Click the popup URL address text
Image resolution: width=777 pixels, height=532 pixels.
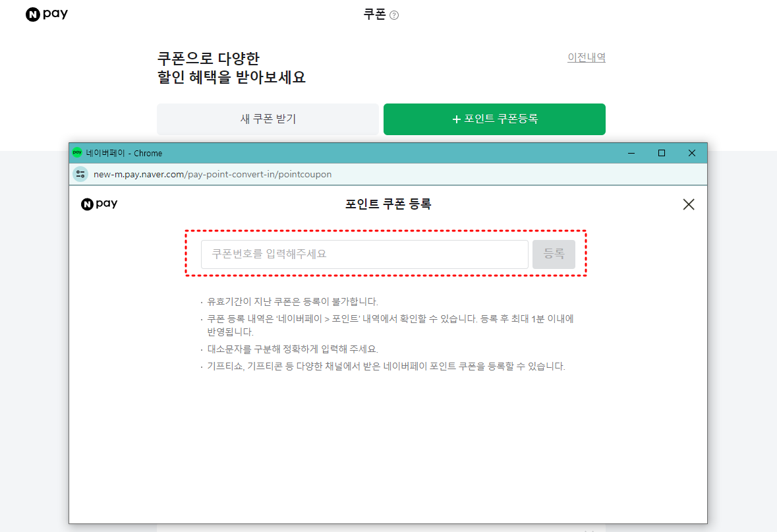point(213,175)
